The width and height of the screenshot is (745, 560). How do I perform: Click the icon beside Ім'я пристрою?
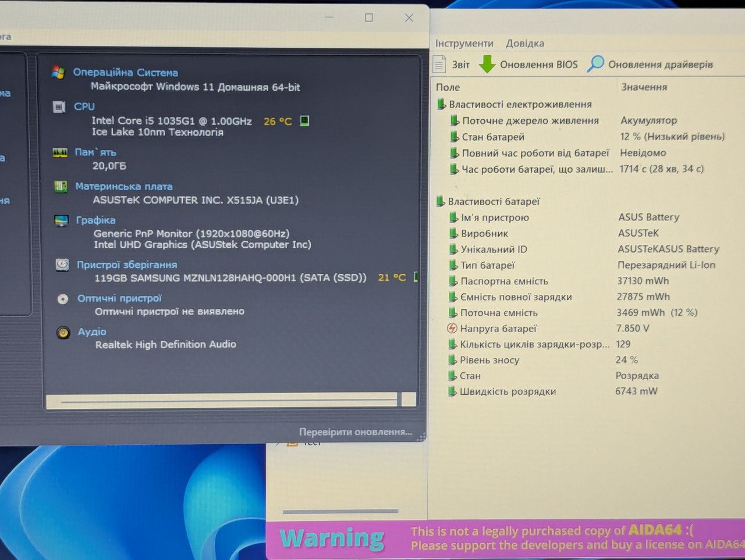453,217
